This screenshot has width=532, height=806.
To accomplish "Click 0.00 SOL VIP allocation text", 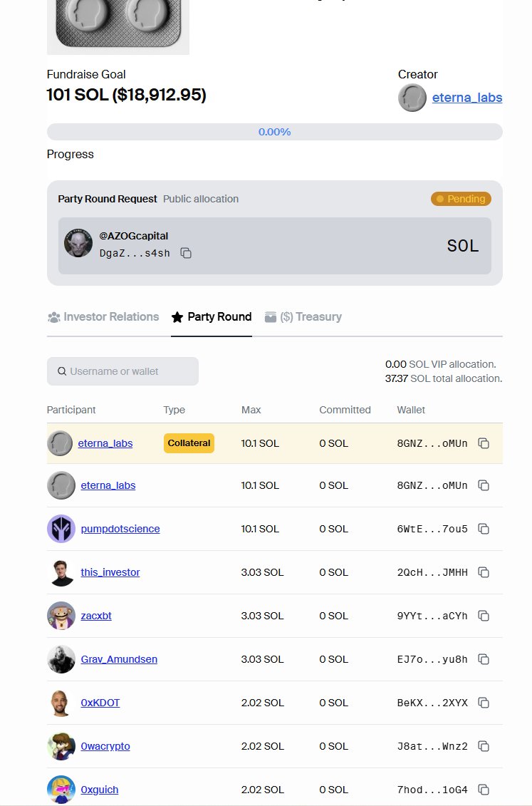I will (441, 364).
